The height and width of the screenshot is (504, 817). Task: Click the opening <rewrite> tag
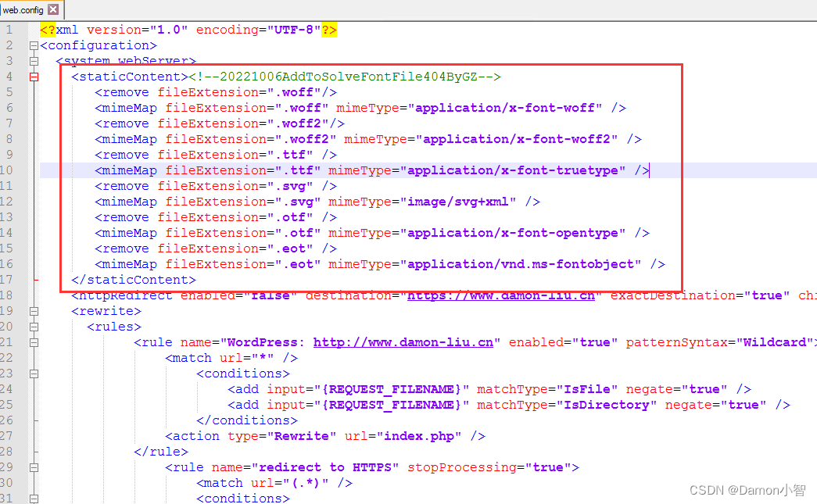(x=106, y=311)
